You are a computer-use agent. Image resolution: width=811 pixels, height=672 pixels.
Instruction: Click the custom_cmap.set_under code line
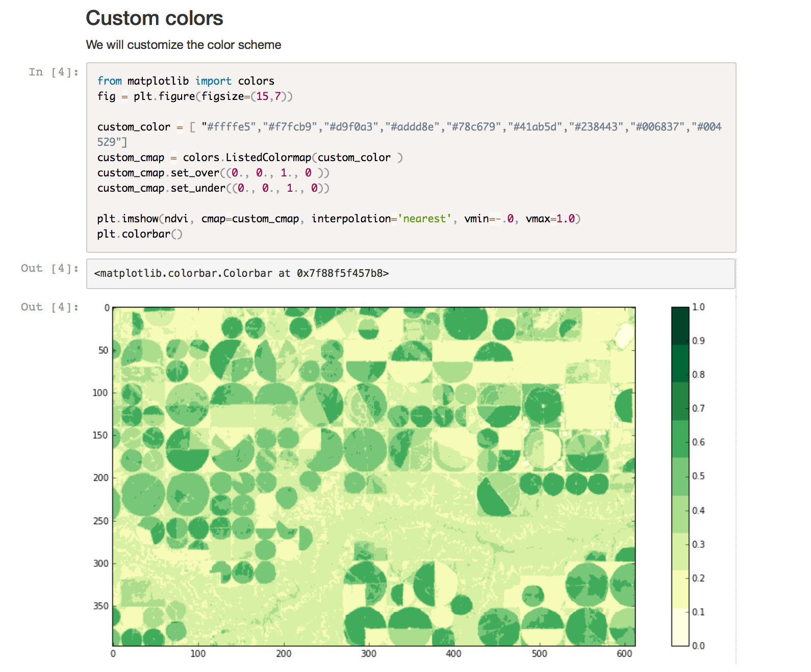click(x=213, y=188)
